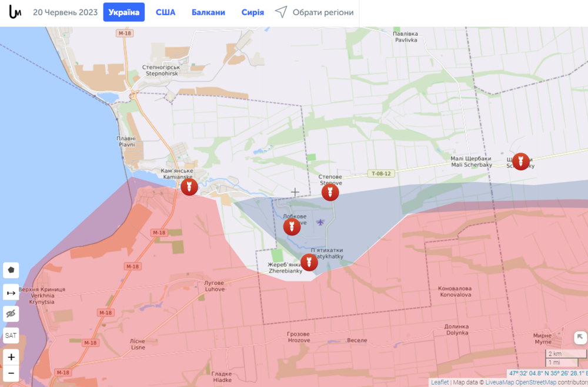Click the cursor icon beside Обрати регіони
Screen dimensions: 588x387
[281, 12]
